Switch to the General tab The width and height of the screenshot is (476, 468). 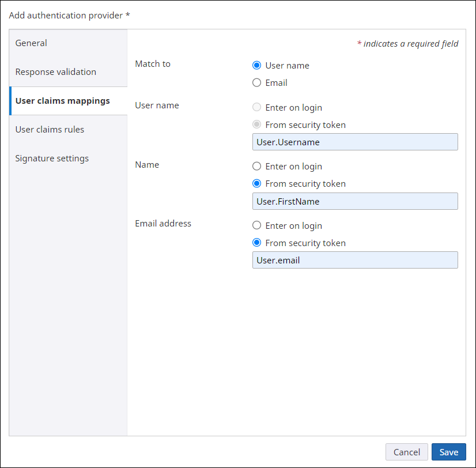pos(31,43)
